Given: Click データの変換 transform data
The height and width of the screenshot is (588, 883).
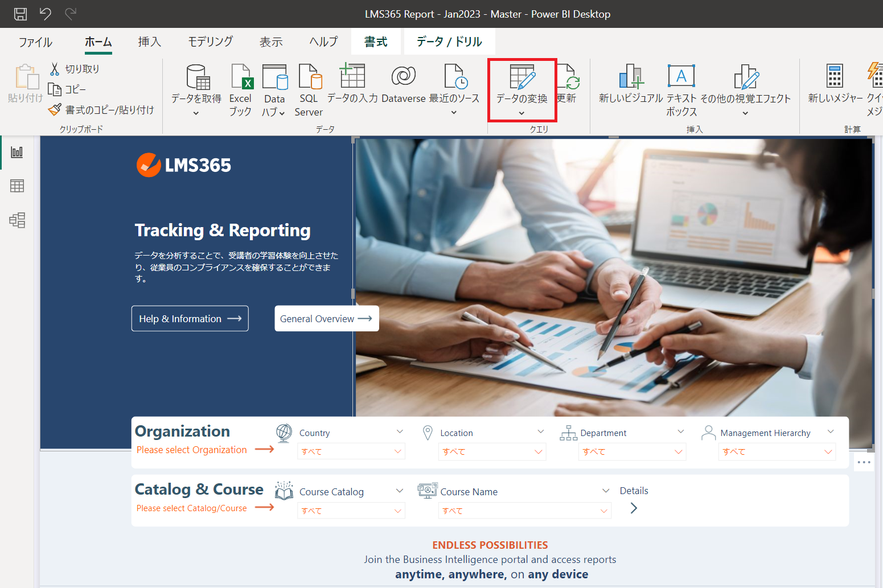Looking at the screenshot, I should click(522, 83).
